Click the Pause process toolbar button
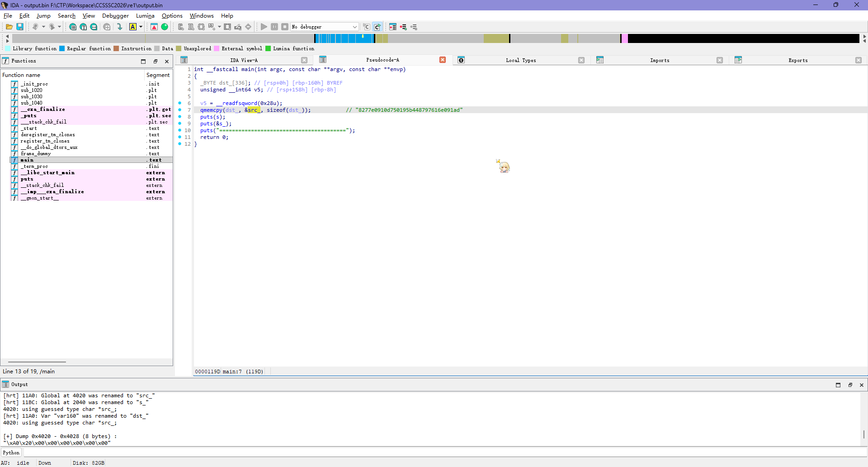This screenshot has height=467, width=868. tap(274, 27)
